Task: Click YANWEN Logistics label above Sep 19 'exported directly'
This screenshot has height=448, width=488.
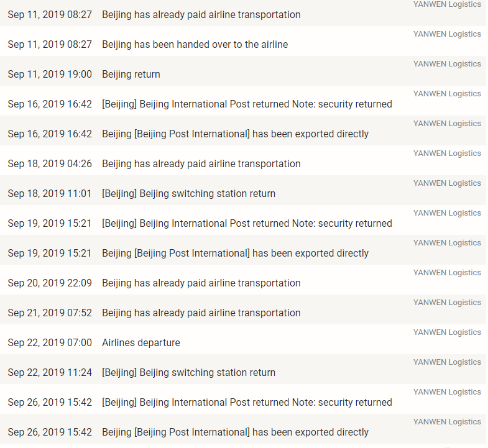Action: pyautogui.click(x=447, y=243)
